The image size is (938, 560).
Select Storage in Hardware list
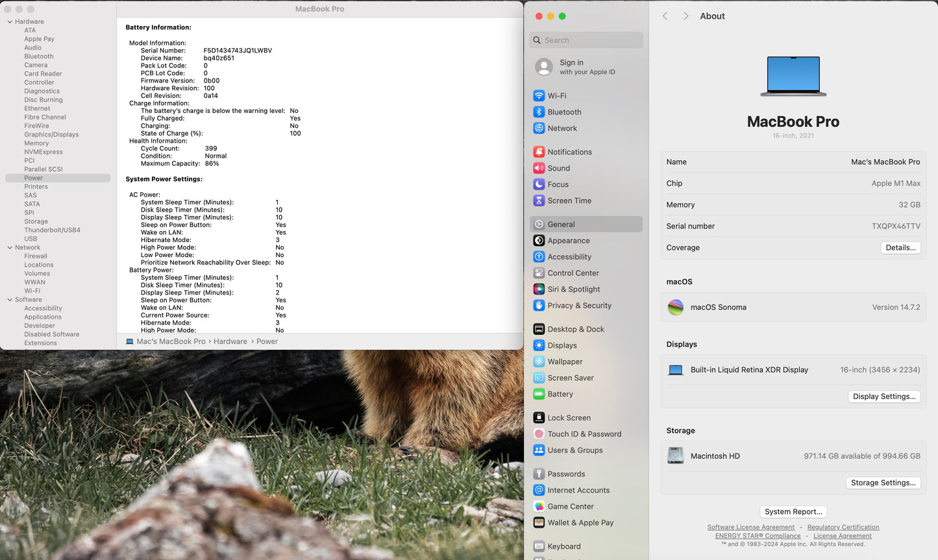[36, 221]
